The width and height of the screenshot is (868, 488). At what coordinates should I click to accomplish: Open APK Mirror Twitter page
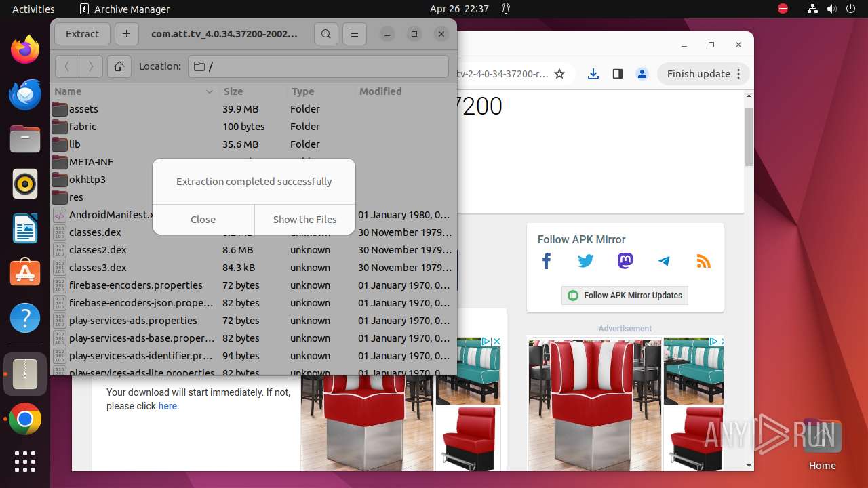point(586,261)
